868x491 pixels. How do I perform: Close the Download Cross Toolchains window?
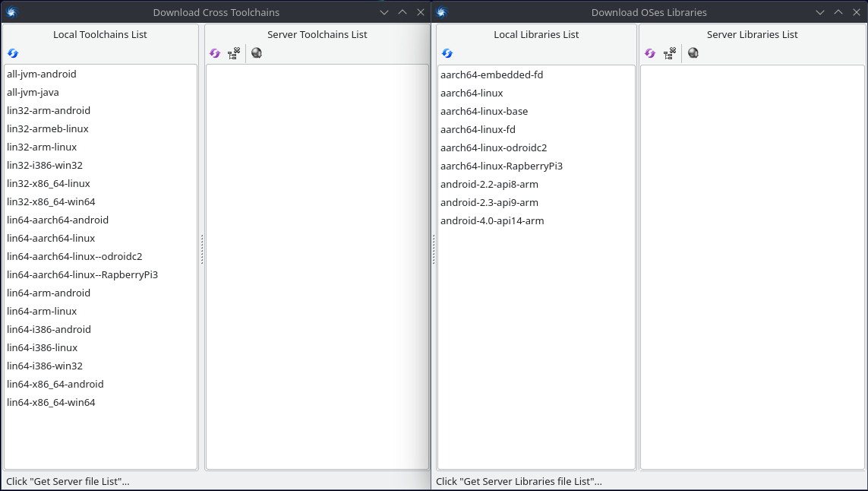(x=421, y=12)
